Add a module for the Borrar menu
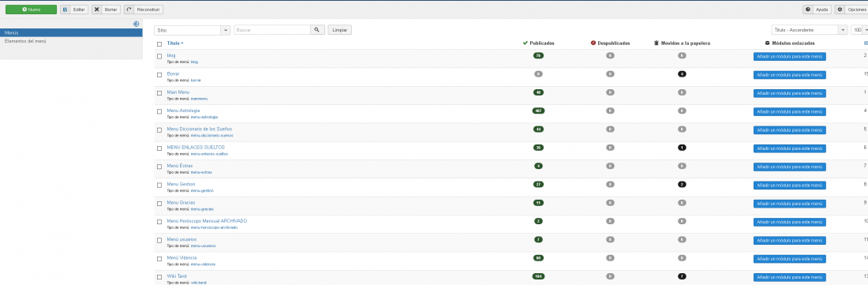Image resolution: width=868 pixels, height=285 pixels. click(x=789, y=75)
